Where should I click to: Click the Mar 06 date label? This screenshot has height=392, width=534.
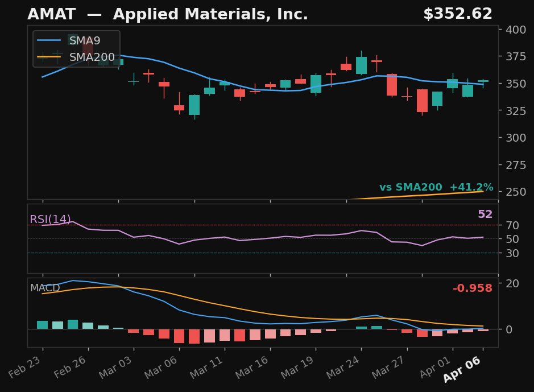pos(161,368)
